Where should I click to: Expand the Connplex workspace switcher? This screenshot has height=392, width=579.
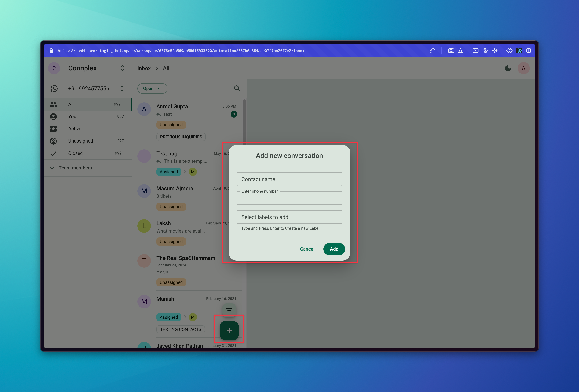click(x=122, y=68)
